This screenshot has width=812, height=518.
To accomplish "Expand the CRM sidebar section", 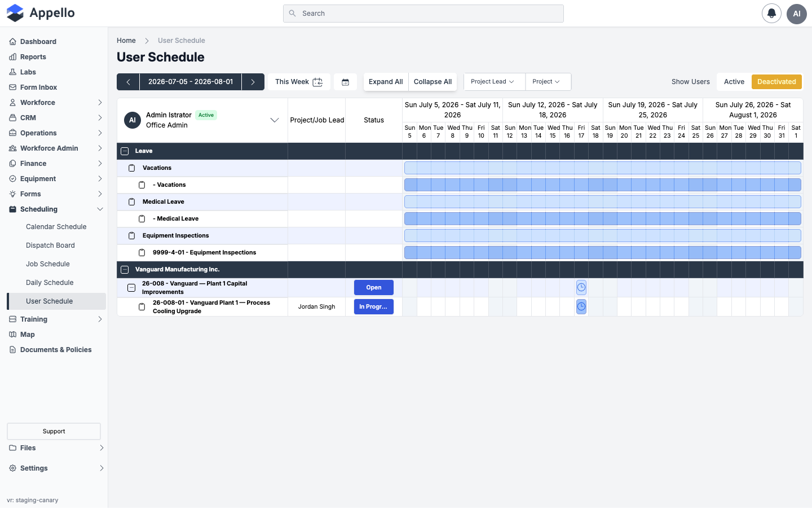I will point(56,118).
